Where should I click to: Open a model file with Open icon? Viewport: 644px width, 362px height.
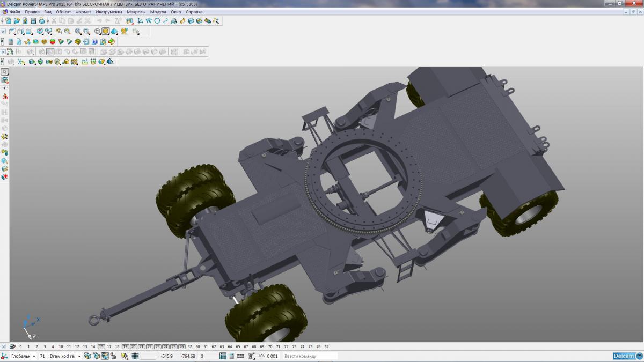(17, 20)
